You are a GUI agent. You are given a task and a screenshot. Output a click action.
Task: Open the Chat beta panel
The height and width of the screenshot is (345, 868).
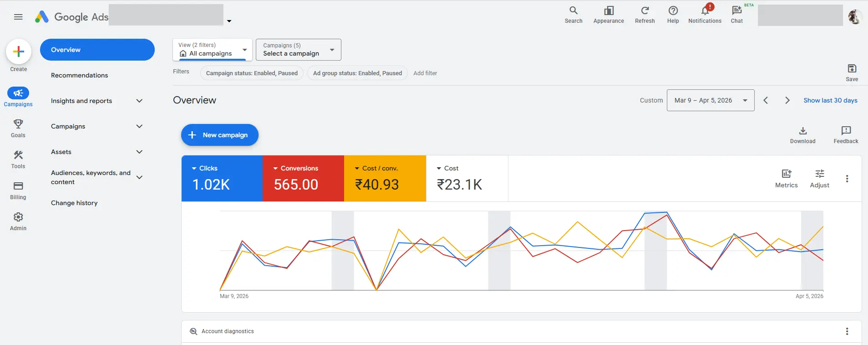click(x=737, y=15)
